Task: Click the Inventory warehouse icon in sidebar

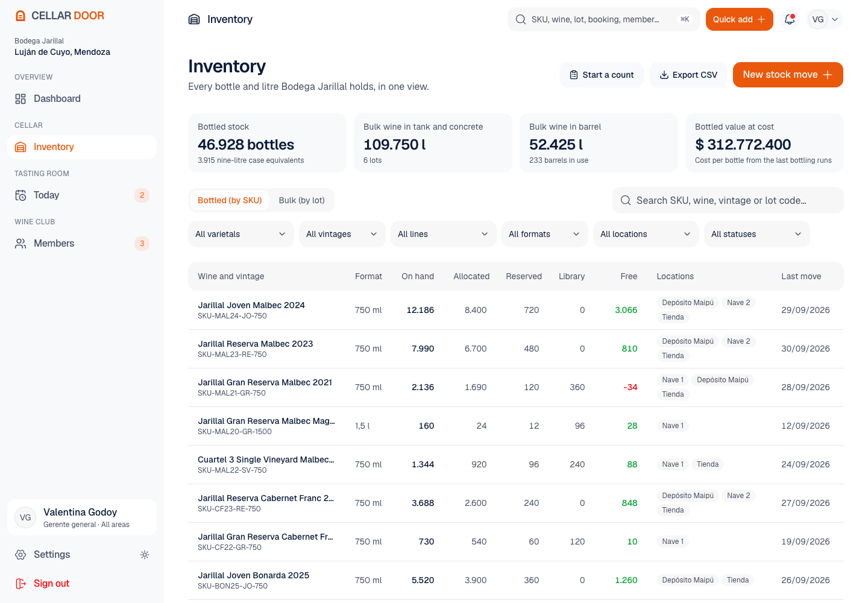Action: [x=20, y=147]
